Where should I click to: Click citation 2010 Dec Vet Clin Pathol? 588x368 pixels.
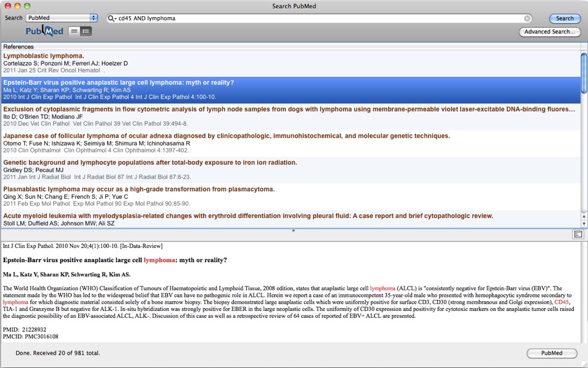(x=95, y=124)
